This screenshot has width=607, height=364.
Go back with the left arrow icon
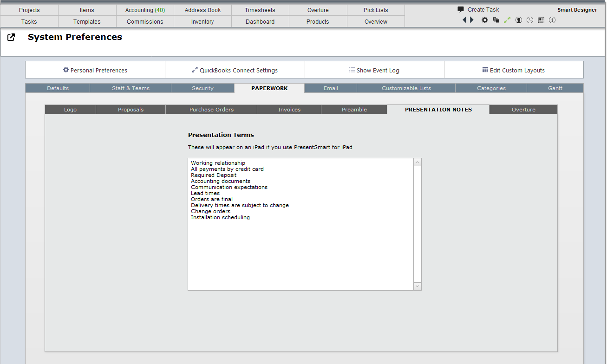click(464, 20)
